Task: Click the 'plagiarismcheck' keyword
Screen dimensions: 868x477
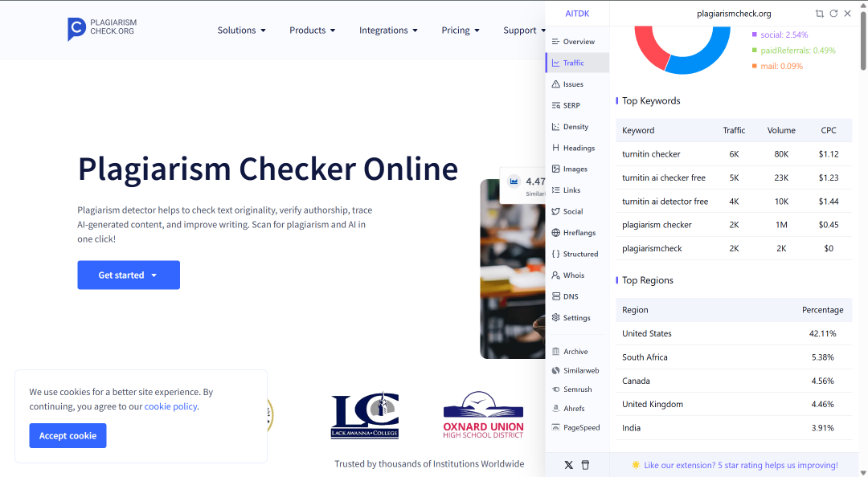Action: click(x=652, y=248)
